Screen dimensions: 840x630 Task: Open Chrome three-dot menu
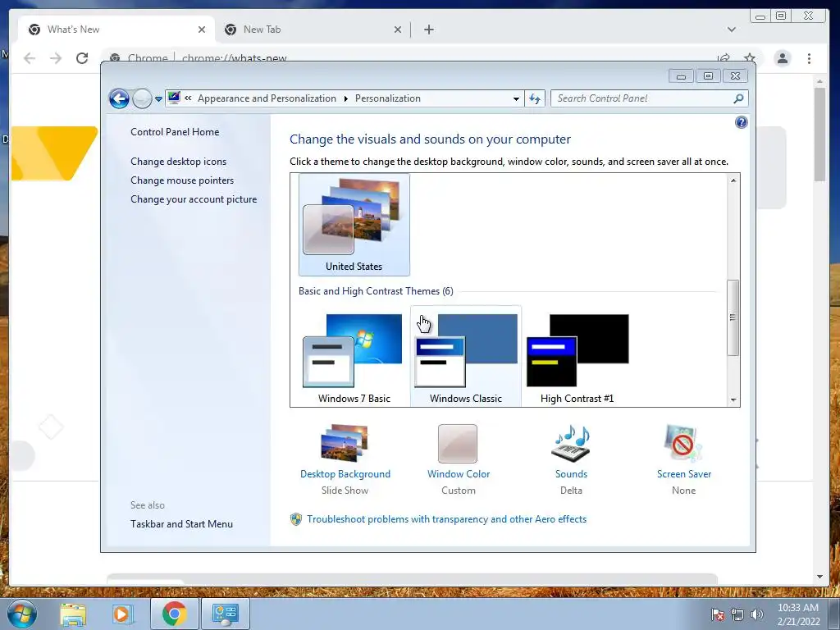pyautogui.click(x=809, y=58)
